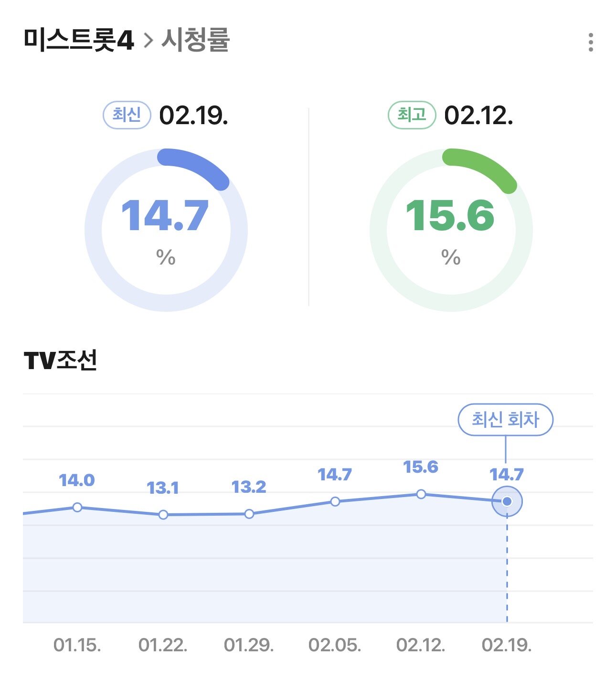Screen dimensions: 616x700
Task: Click the chevron arrow beside 미스트롯4
Action: pyautogui.click(x=149, y=41)
